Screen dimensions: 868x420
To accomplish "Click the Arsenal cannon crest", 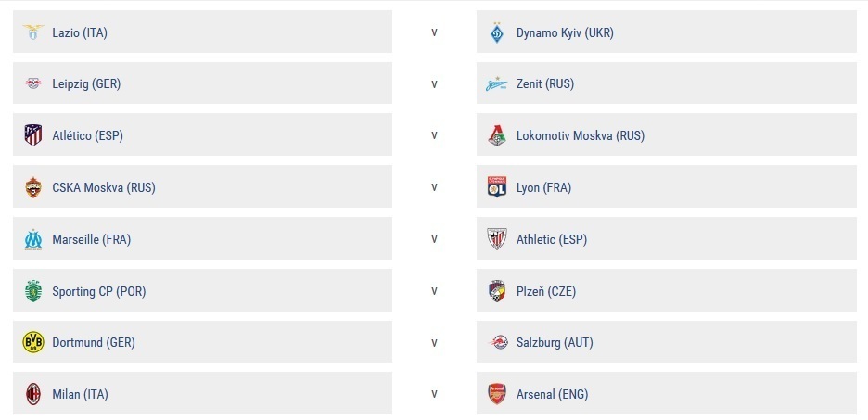I will tap(496, 394).
